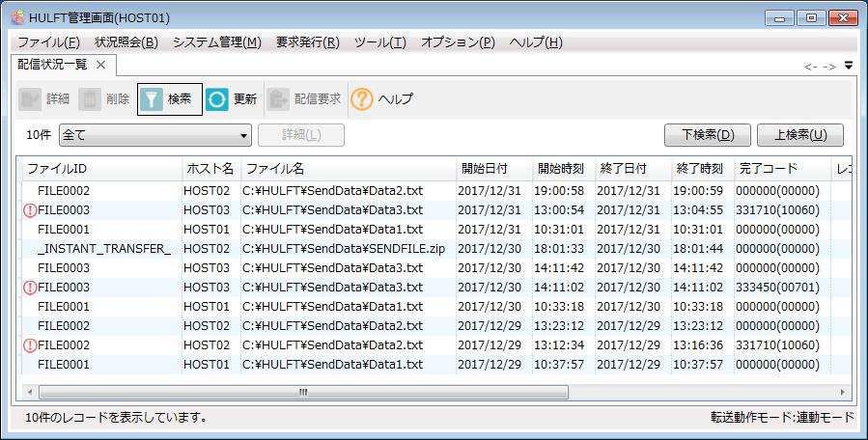The image size is (868, 440).
Task: Open the tab list dropdown arrow at right
Action: (x=849, y=66)
